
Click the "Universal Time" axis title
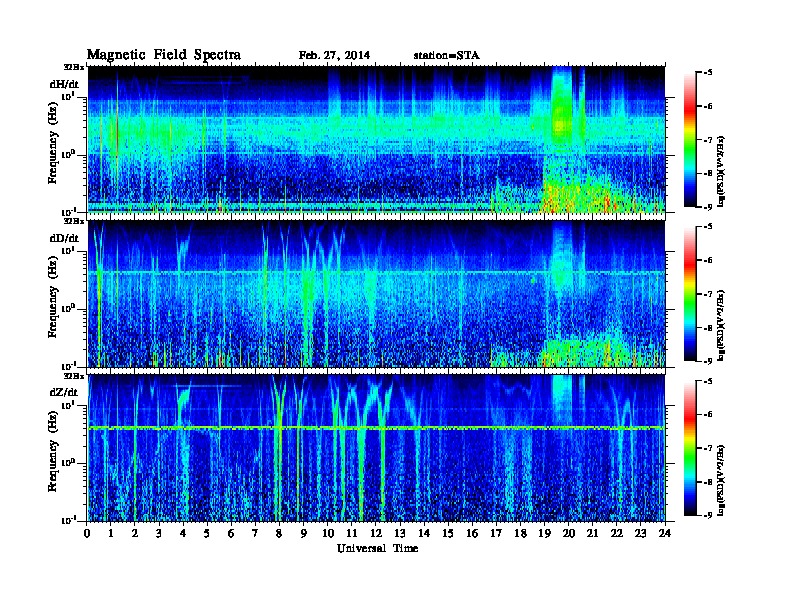378,548
